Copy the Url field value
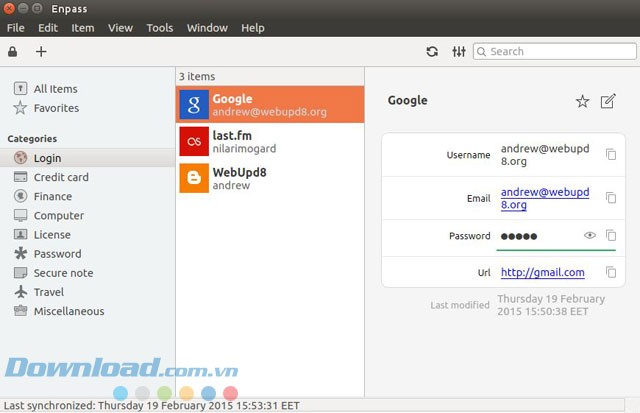Screen dimensions: 640x413 [611, 272]
